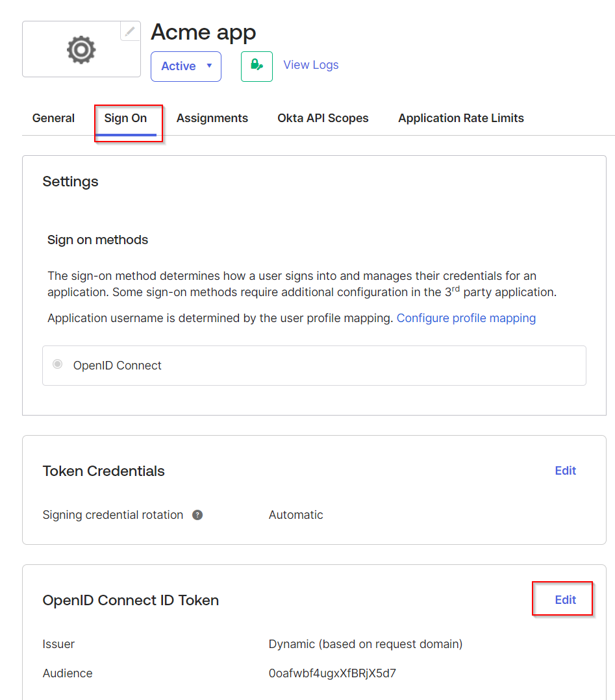Click the Acme app title heading
This screenshot has height=700, width=615.
[203, 32]
